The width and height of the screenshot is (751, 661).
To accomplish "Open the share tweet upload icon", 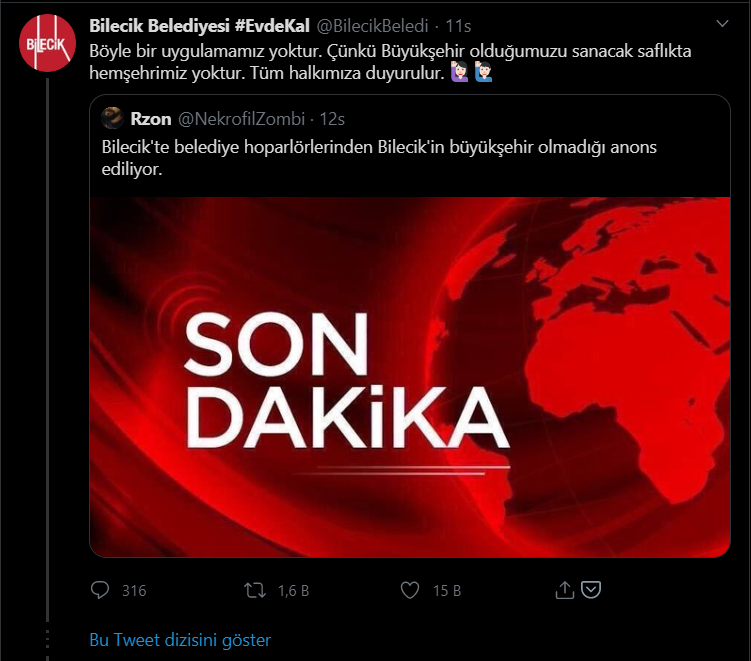I will coord(565,590).
